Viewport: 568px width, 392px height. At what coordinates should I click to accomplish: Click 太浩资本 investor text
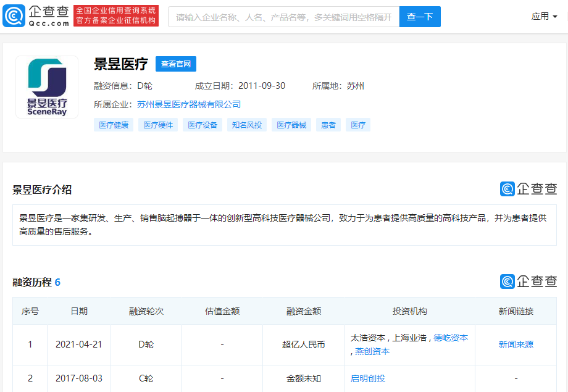[368, 338]
